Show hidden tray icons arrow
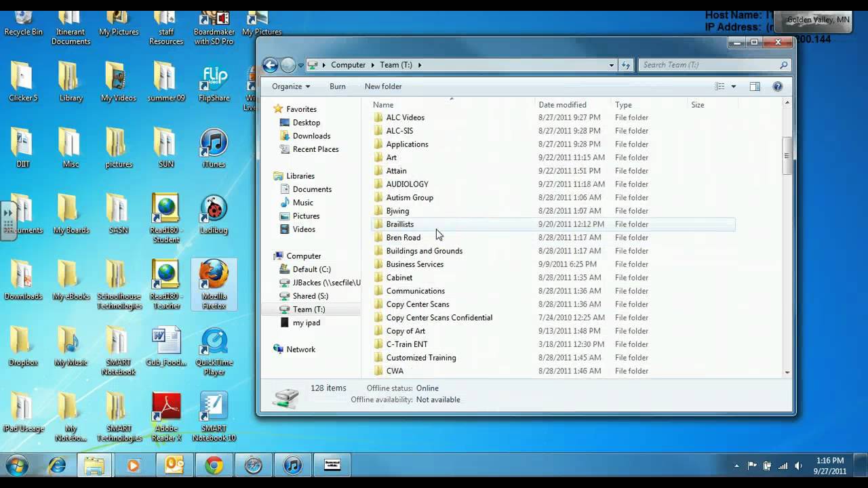868x488 pixels. coord(737,466)
